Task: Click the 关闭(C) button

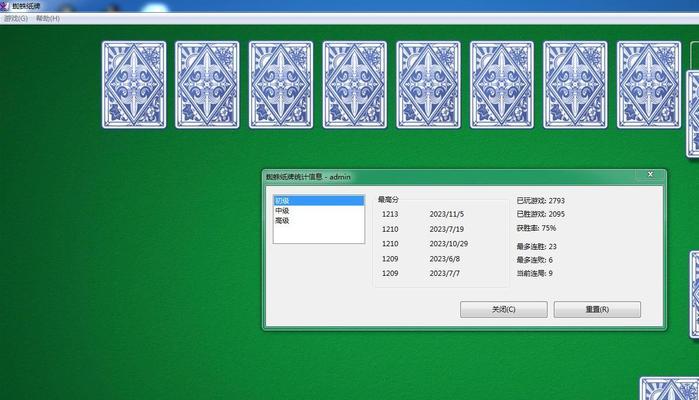Action: pos(504,309)
